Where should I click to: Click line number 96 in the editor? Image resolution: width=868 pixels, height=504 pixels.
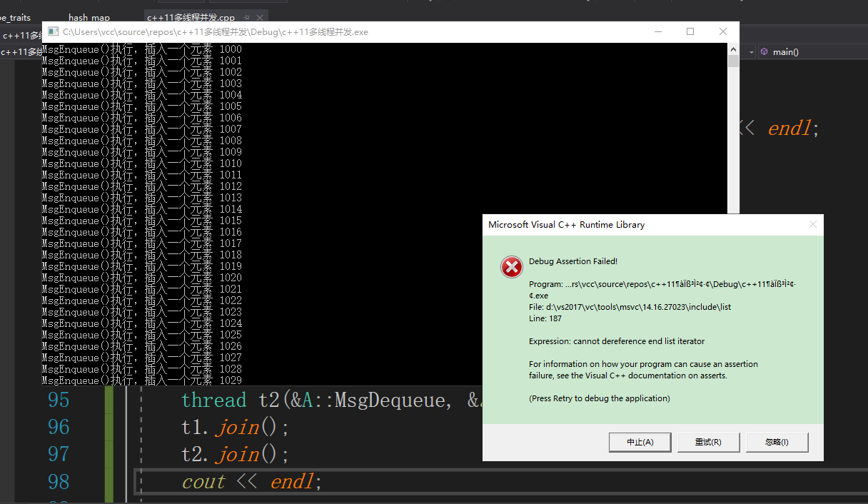(x=59, y=427)
